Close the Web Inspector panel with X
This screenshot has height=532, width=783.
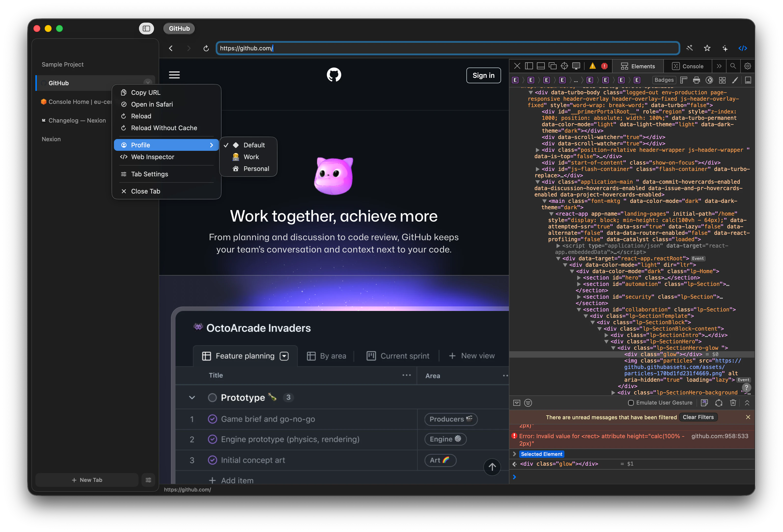tap(517, 66)
